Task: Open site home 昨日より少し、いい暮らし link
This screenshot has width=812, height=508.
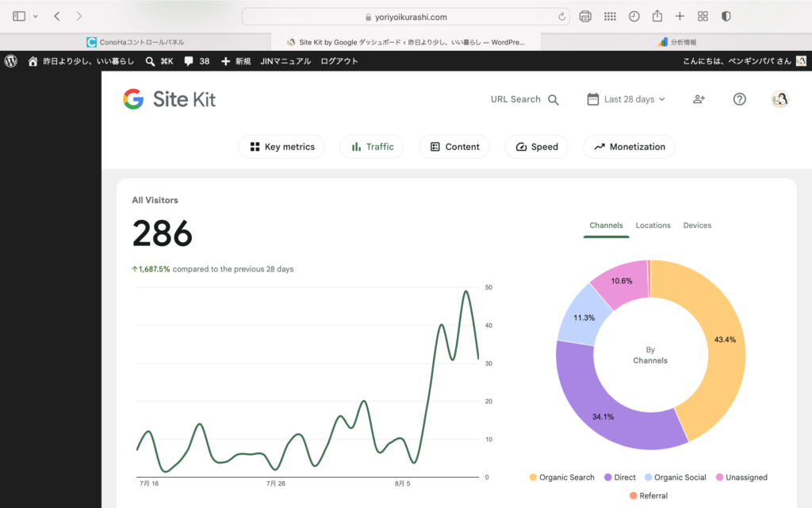Action: click(88, 61)
